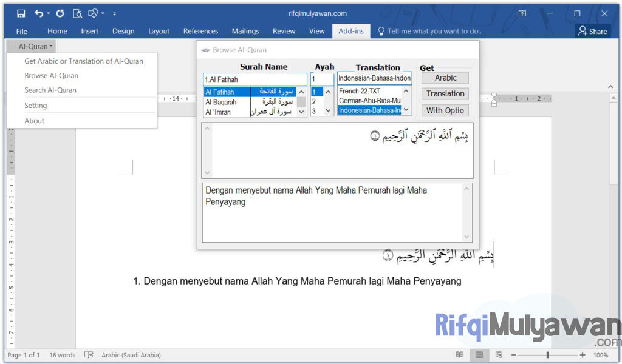Expand the Al-Quran add-in dropdown

[36, 46]
